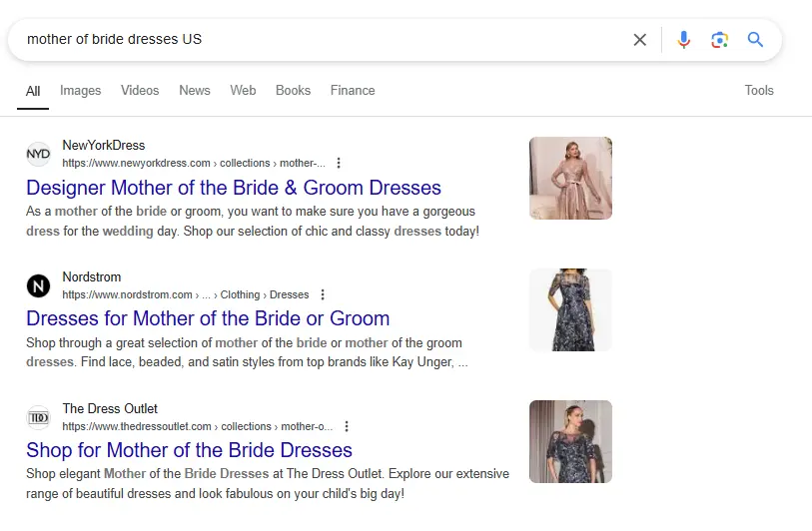Screen dimensions: 812x531
Task: Click the blue magnifying glass search icon
Action: [756, 40]
